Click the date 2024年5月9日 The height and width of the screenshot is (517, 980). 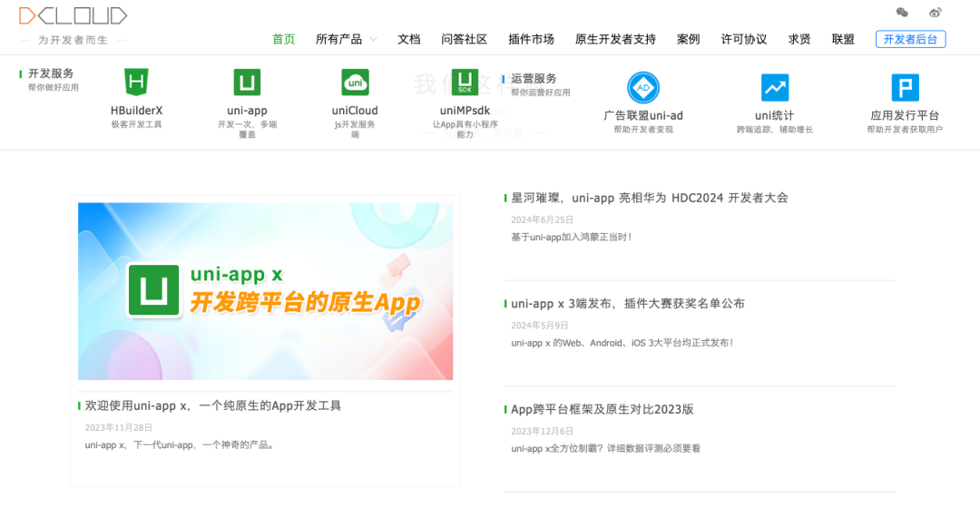click(539, 326)
